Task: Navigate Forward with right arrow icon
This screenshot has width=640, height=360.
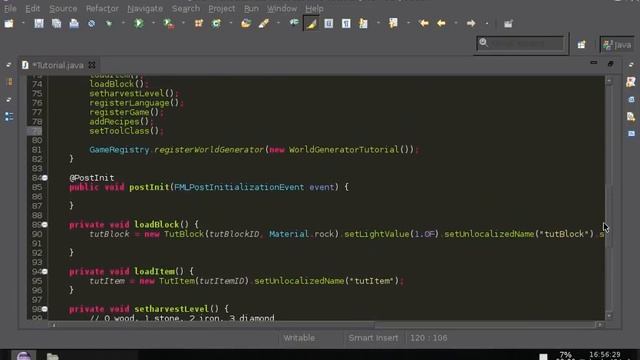Action: pyautogui.click(x=471, y=24)
